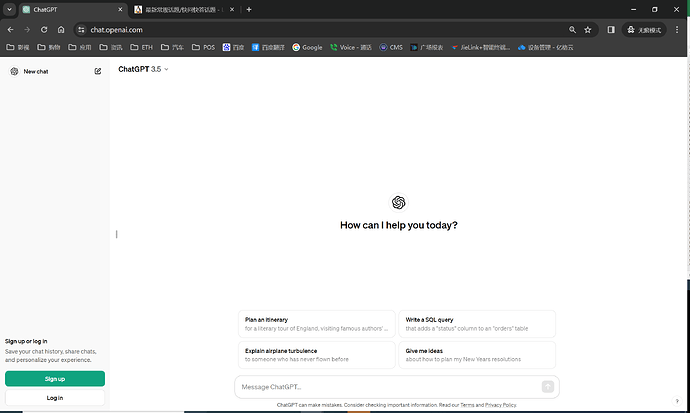Open the Voice bookmark
Screen dimensions: 690x413
351,47
